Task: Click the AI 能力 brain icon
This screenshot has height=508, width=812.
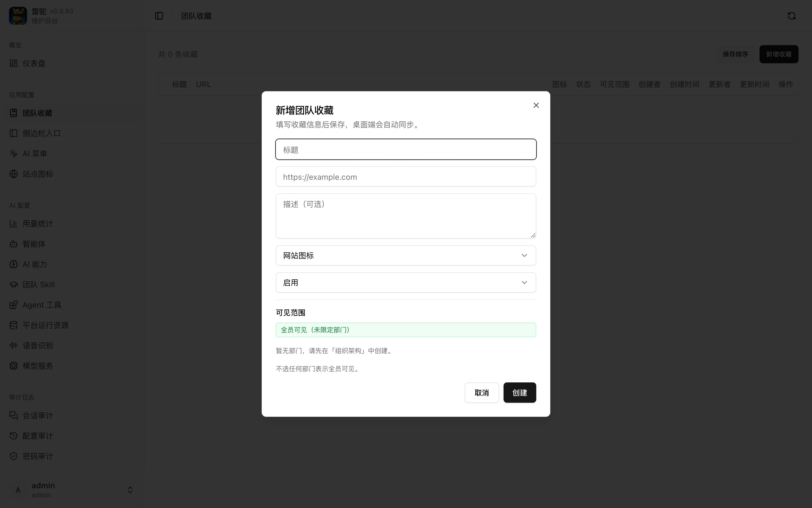Action: tap(14, 264)
